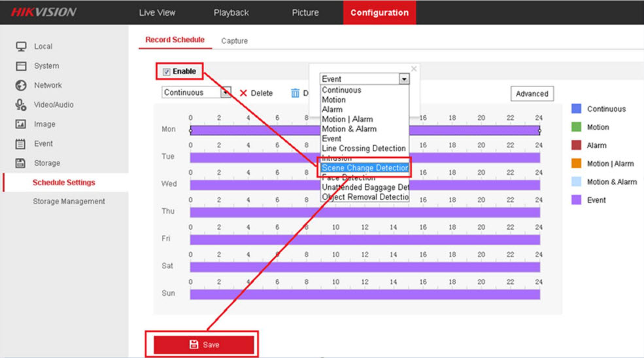Image resolution: width=644 pixels, height=358 pixels.
Task: Open the Playback menu tab
Action: pyautogui.click(x=231, y=12)
